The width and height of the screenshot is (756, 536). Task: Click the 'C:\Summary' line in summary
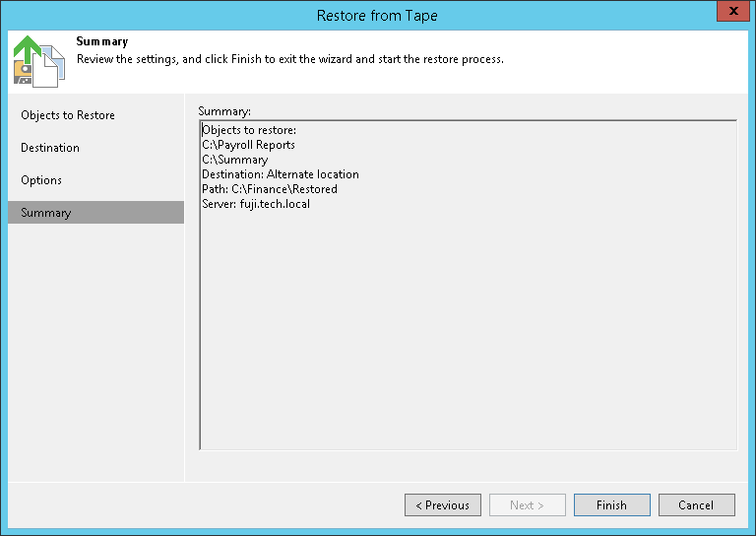pos(235,160)
